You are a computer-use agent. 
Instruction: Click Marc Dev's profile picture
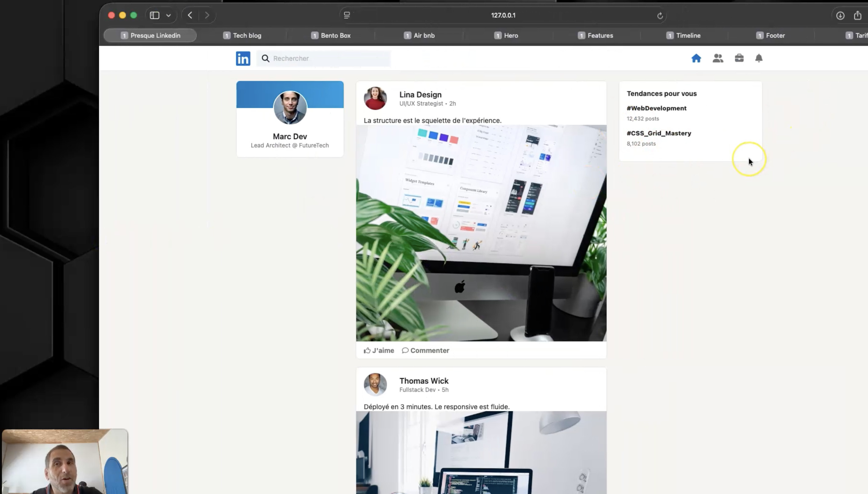pyautogui.click(x=290, y=108)
